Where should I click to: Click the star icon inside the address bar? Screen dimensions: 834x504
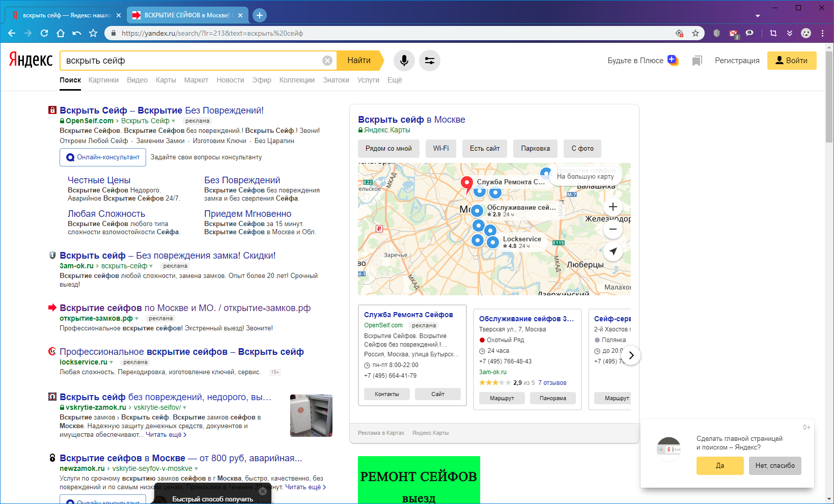(x=696, y=33)
